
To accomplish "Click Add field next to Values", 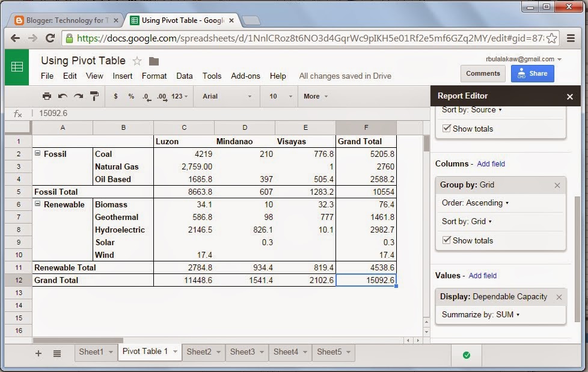I will click(482, 276).
